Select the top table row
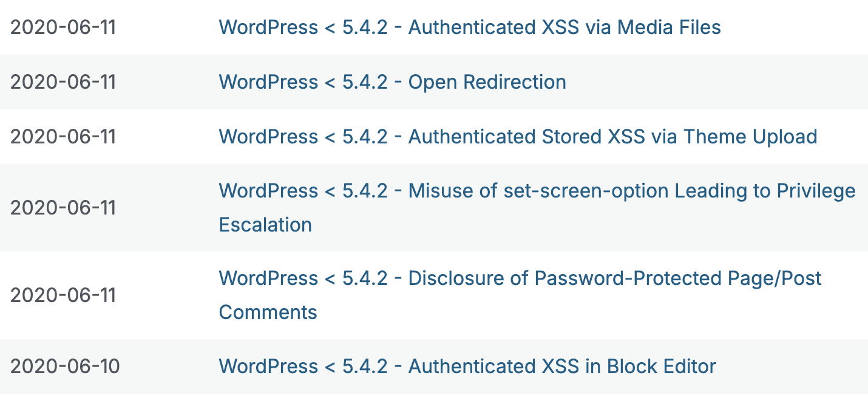868x395 pixels. tap(434, 27)
